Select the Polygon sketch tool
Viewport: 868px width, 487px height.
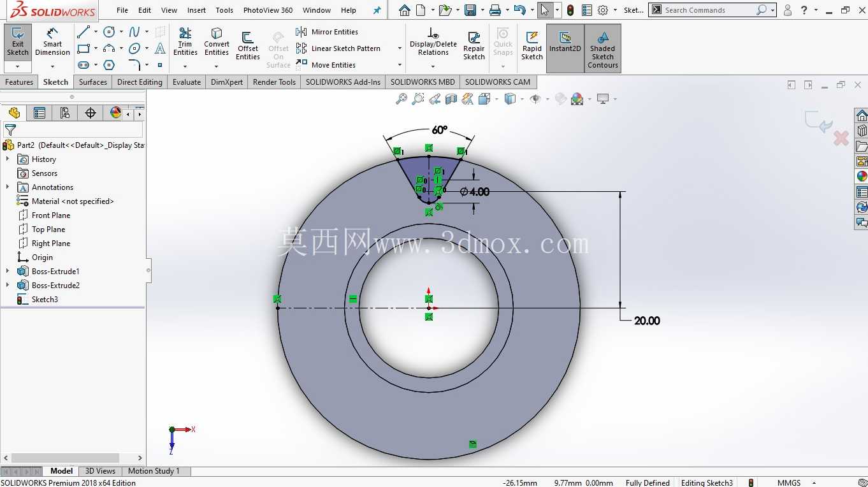click(110, 65)
